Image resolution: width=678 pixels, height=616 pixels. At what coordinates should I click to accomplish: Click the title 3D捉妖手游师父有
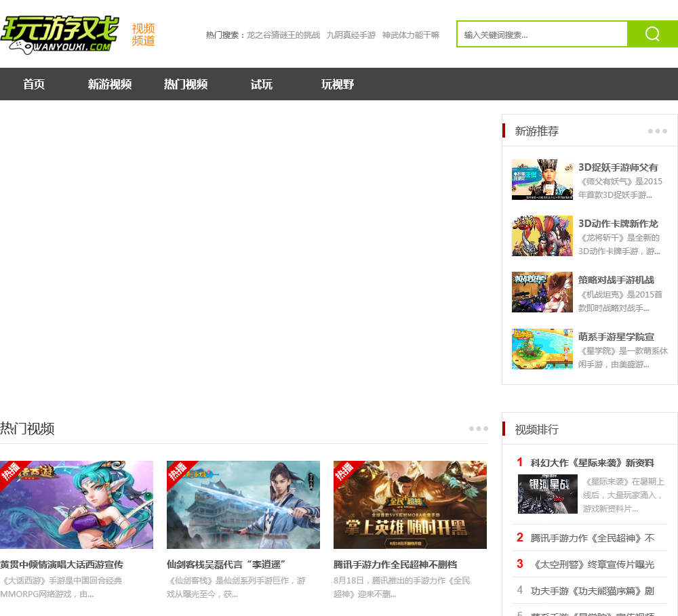(618, 167)
